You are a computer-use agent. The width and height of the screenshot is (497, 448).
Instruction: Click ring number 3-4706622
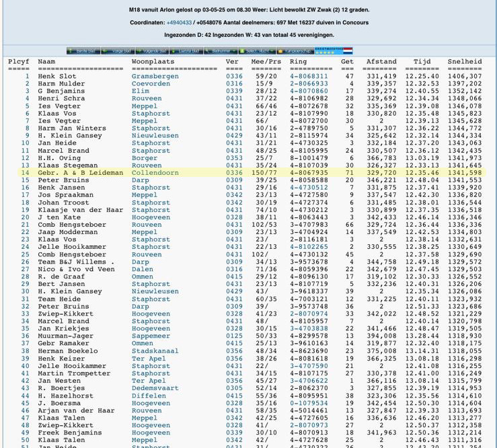309,381
